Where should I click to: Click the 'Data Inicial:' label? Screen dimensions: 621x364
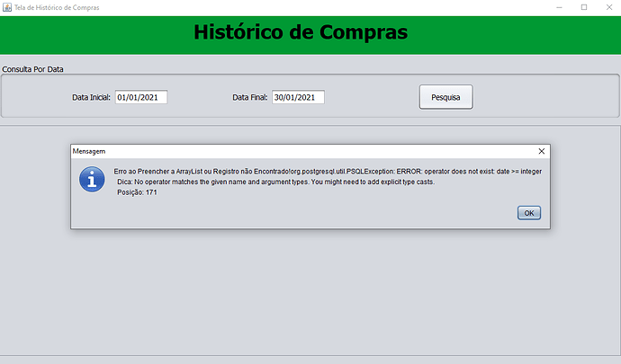(x=91, y=97)
